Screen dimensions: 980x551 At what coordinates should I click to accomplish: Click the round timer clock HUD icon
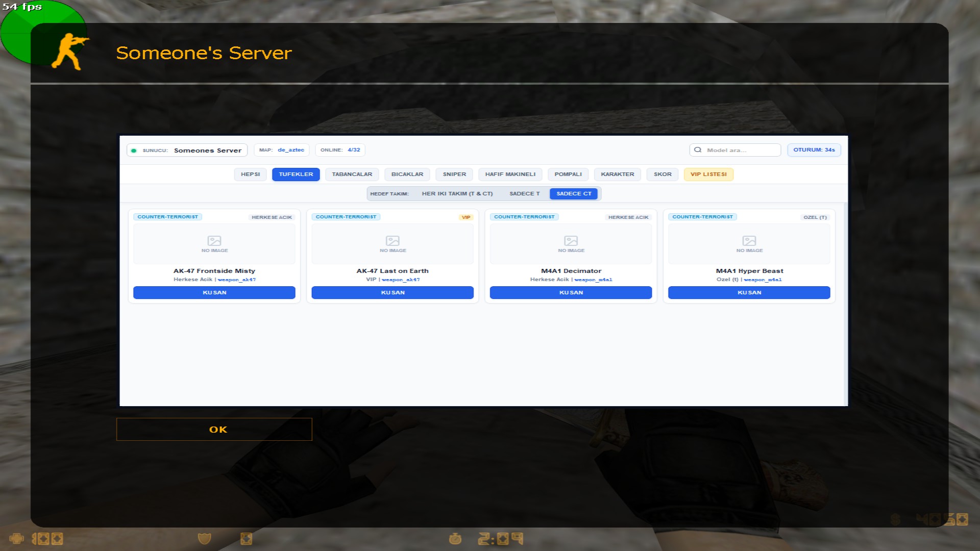pos(455,538)
